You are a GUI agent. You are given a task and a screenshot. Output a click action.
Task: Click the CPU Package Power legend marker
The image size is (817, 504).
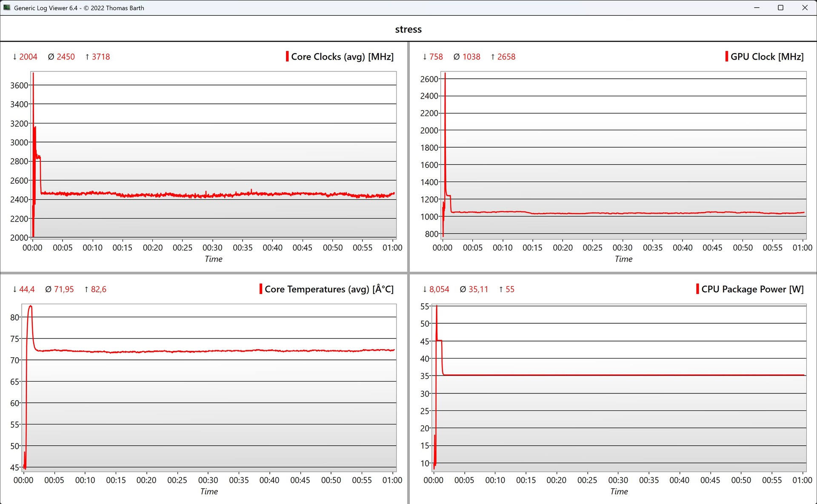[697, 289]
